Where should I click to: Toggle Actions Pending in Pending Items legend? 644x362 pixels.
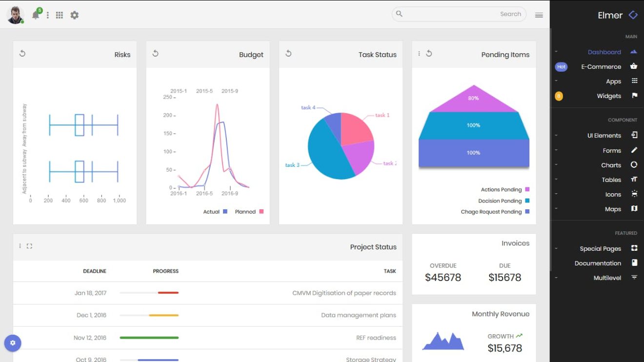point(503,189)
